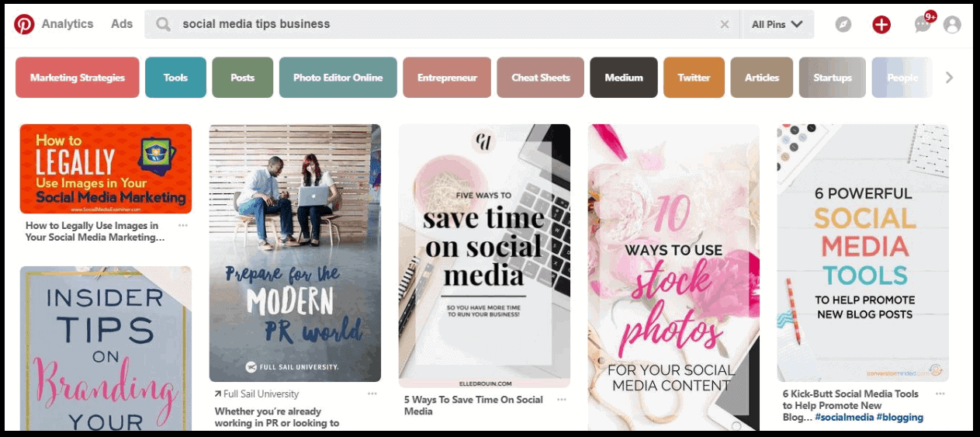Click the search input field
This screenshot has width=980, height=437.
(x=442, y=25)
